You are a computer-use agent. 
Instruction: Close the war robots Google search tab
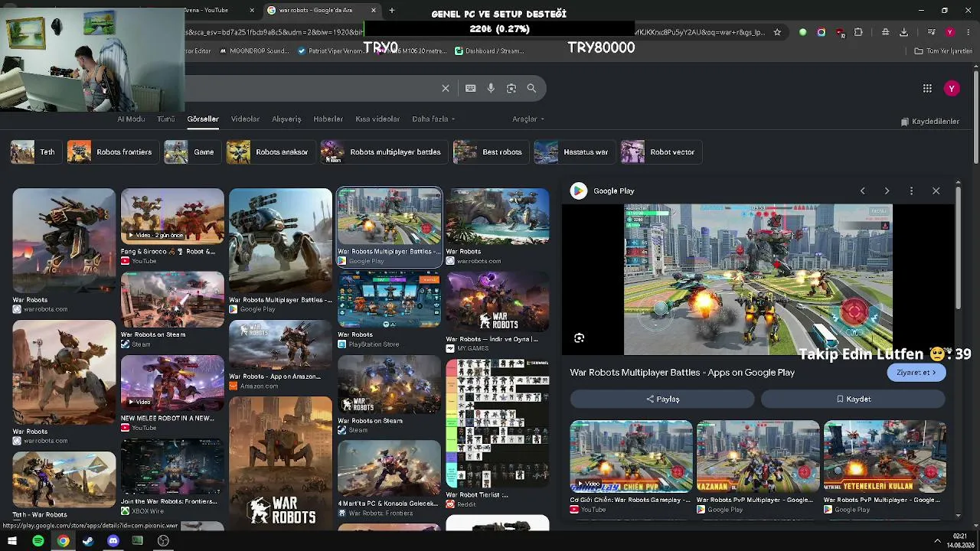point(374,10)
